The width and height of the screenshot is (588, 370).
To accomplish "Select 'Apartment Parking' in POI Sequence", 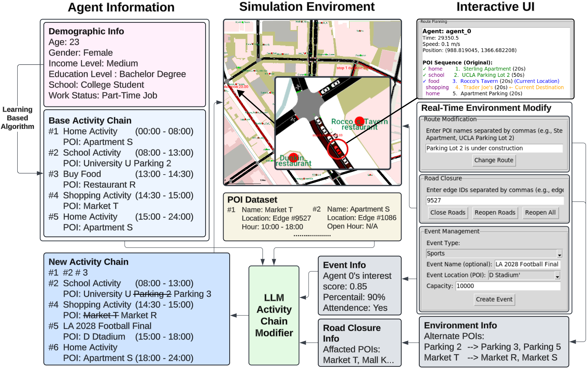I will 485,94.
